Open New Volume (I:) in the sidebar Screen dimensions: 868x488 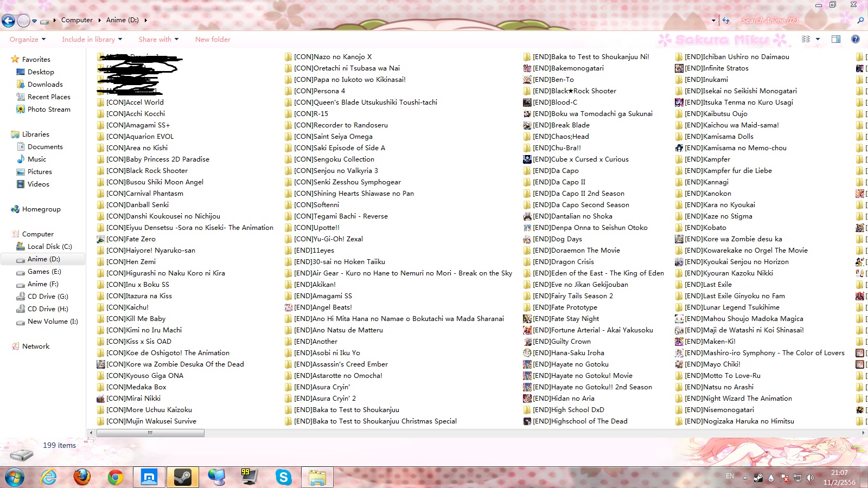[53, 322]
